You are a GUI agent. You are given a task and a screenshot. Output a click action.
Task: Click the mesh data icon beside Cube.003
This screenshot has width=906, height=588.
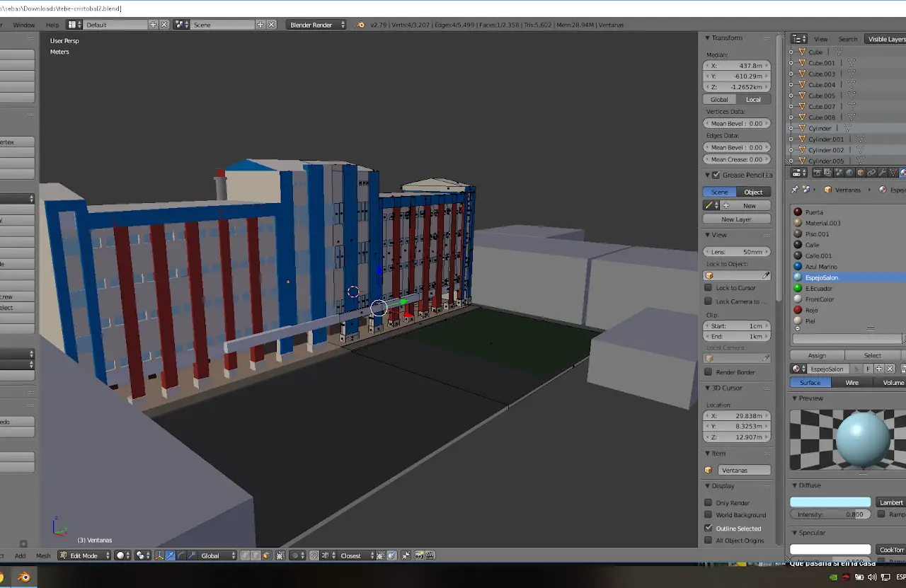tap(851, 74)
